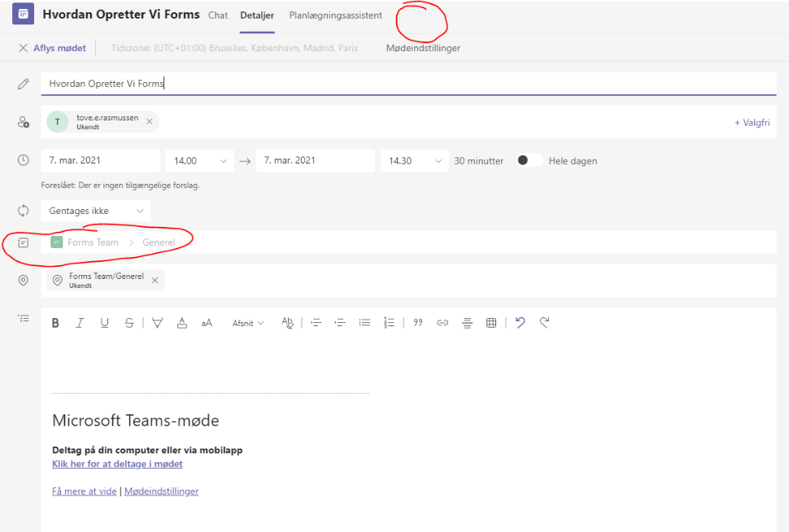Open the Planlægningsassistent tab
Screen dimensions: 789x532
coord(336,15)
